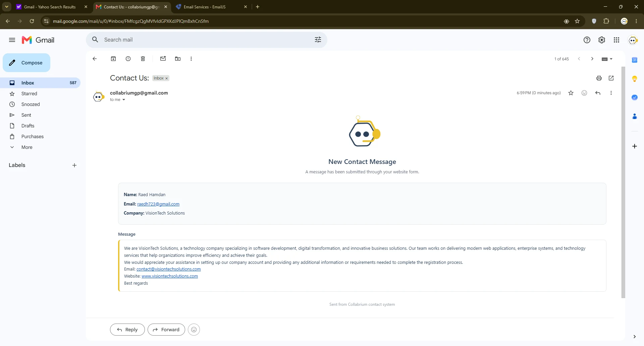Archive this email with the archive icon
Screen dimensions: 644x346
tap(113, 59)
